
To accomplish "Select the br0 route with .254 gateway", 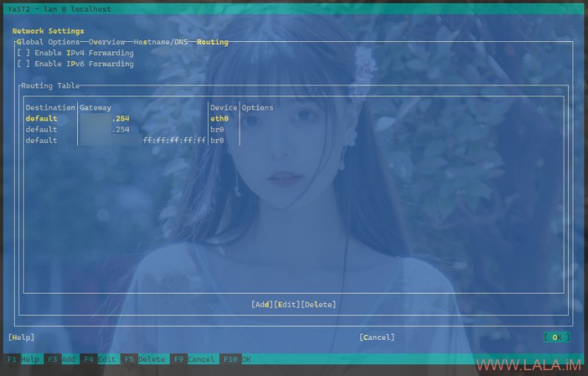I will pyautogui.click(x=132, y=130).
